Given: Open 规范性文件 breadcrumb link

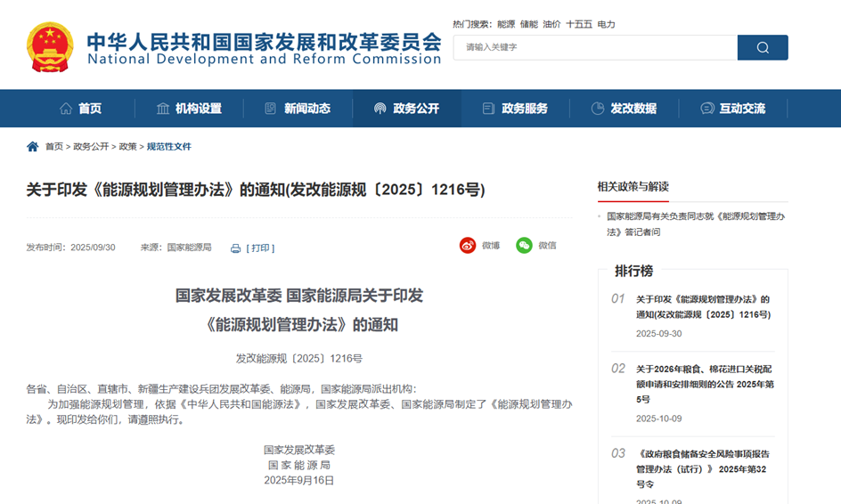Looking at the screenshot, I should pos(168,147).
